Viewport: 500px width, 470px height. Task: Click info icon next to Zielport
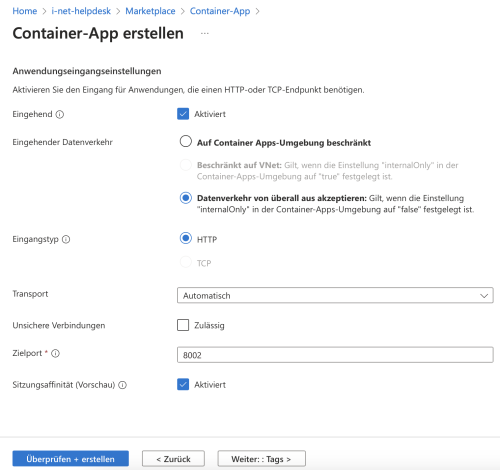pos(55,353)
